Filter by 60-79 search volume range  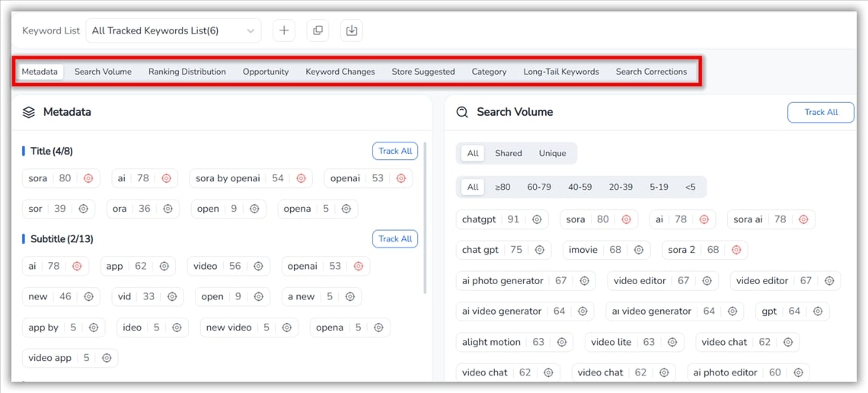(x=538, y=187)
